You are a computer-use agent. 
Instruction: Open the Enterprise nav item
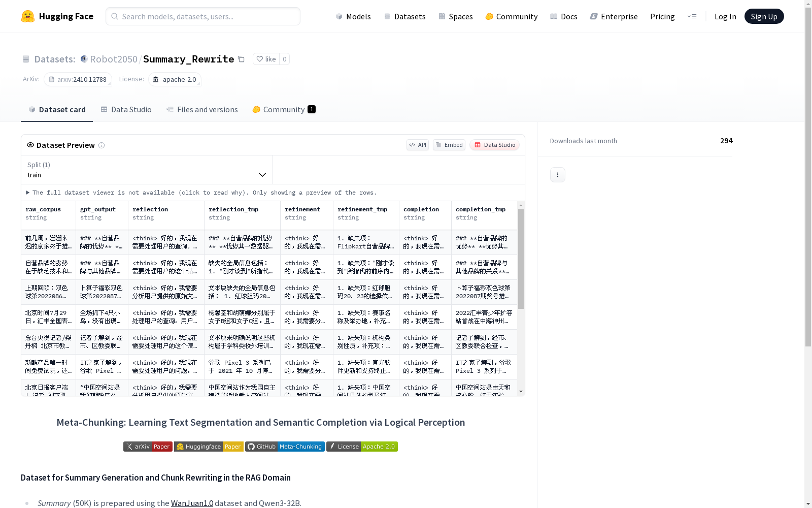[x=614, y=16]
